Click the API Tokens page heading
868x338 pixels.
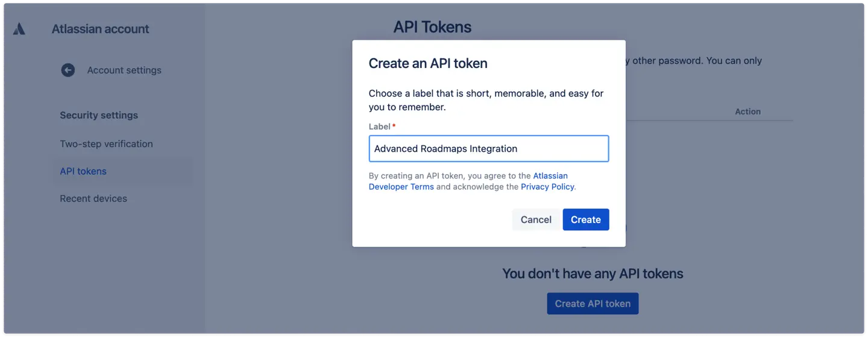(x=432, y=27)
